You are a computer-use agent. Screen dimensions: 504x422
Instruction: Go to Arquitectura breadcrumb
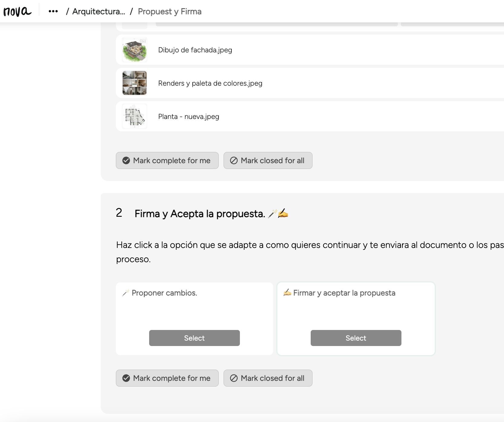99,12
